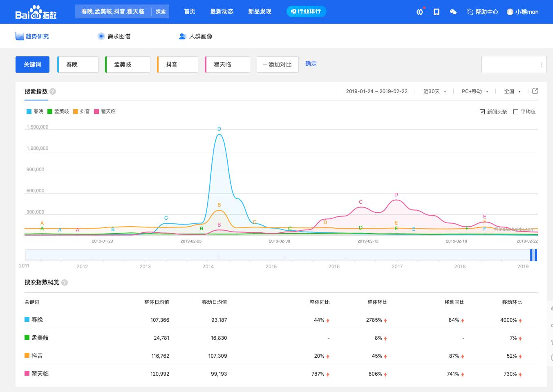The width and height of the screenshot is (553, 392).
Task: Enable the 平均值 checkbox
Action: (516, 111)
